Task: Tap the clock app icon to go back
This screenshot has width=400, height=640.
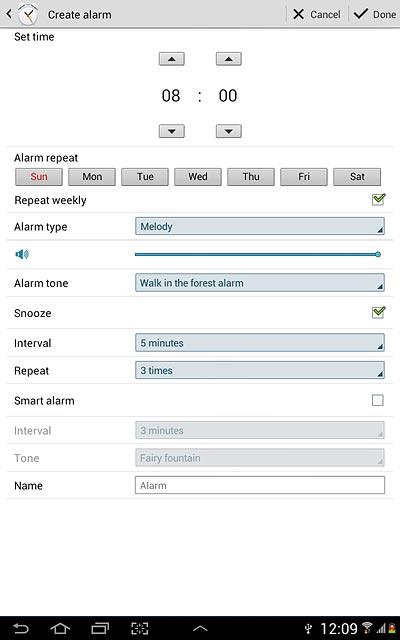Action: tap(28, 14)
